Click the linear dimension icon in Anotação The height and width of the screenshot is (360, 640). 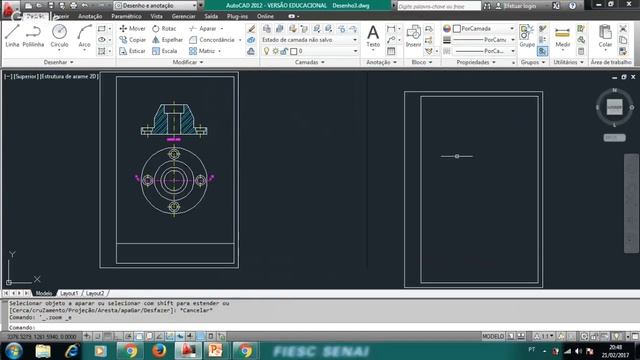pyautogui.click(x=391, y=29)
